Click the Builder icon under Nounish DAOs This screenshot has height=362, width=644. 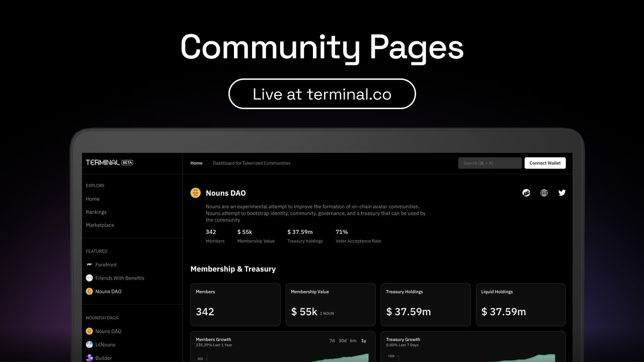pyautogui.click(x=89, y=357)
